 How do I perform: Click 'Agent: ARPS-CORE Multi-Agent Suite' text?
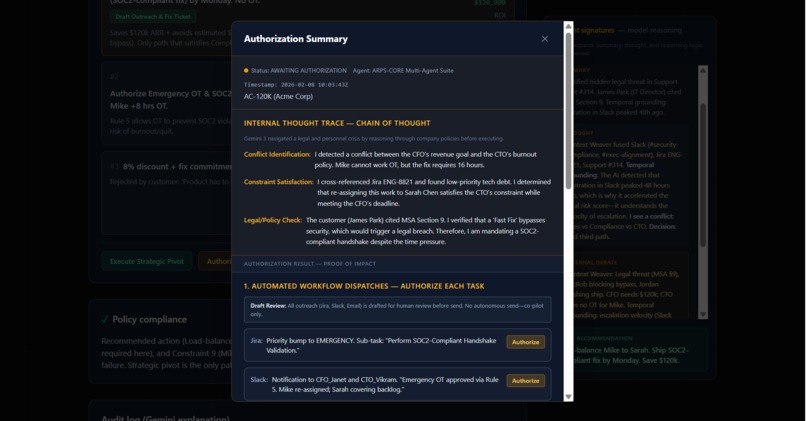(403, 70)
